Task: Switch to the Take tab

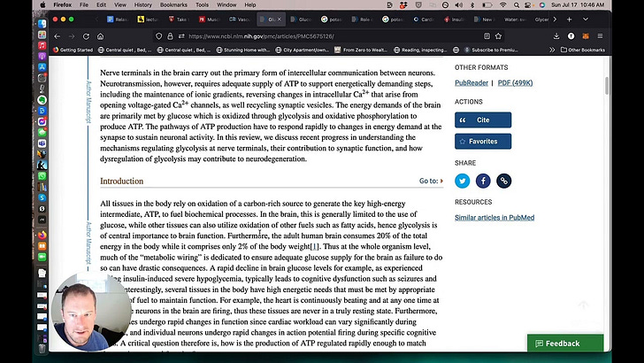Action: pos(179,19)
